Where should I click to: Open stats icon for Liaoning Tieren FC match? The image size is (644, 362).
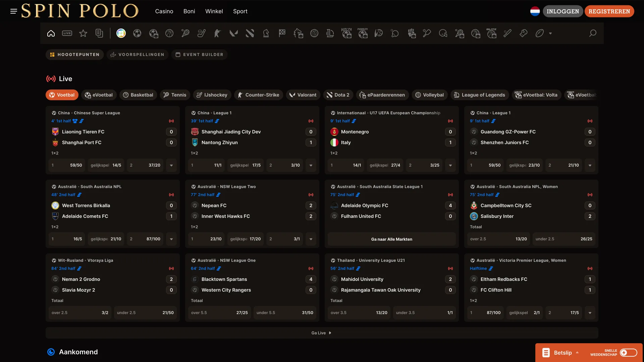pyautogui.click(x=82, y=121)
